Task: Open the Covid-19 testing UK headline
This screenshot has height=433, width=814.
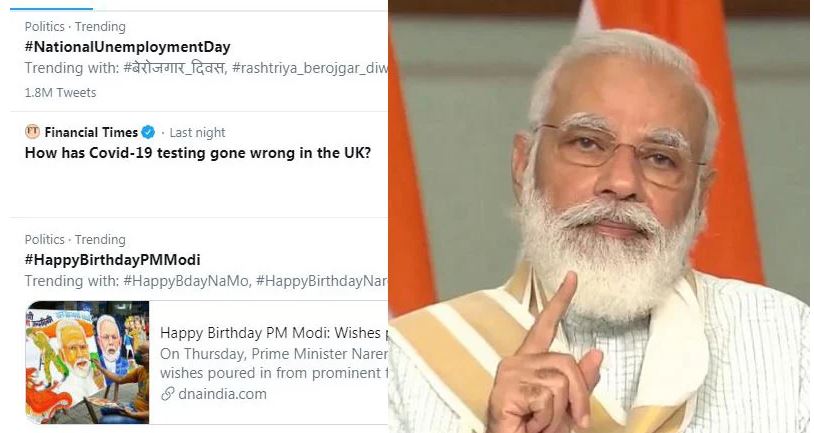Action: [x=198, y=153]
